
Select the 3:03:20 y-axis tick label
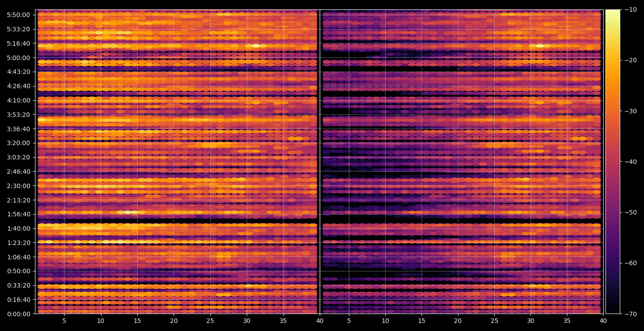[18, 157]
